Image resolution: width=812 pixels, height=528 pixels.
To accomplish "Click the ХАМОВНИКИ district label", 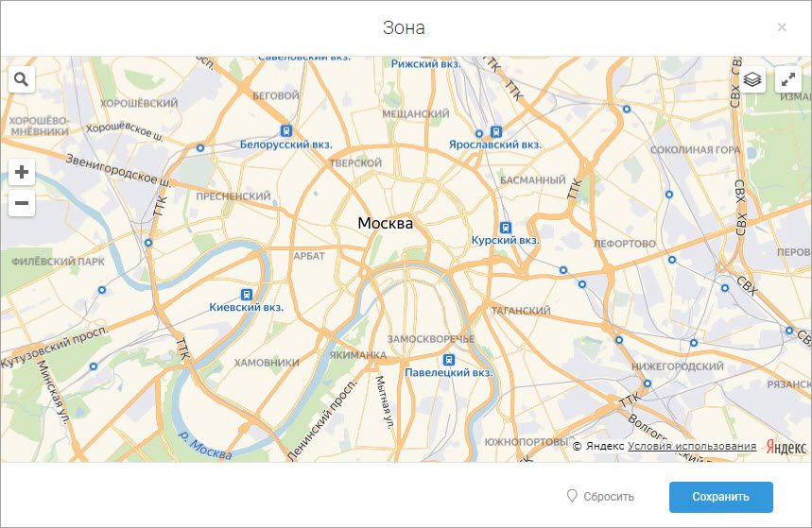I will click(267, 363).
